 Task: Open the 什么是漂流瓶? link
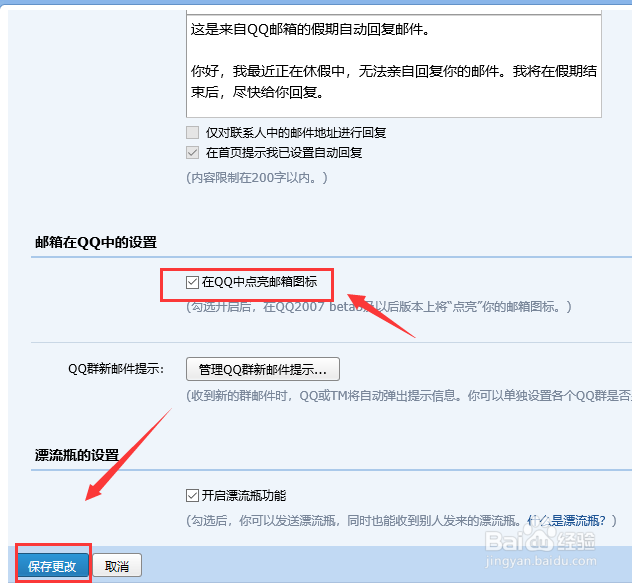click(x=566, y=521)
